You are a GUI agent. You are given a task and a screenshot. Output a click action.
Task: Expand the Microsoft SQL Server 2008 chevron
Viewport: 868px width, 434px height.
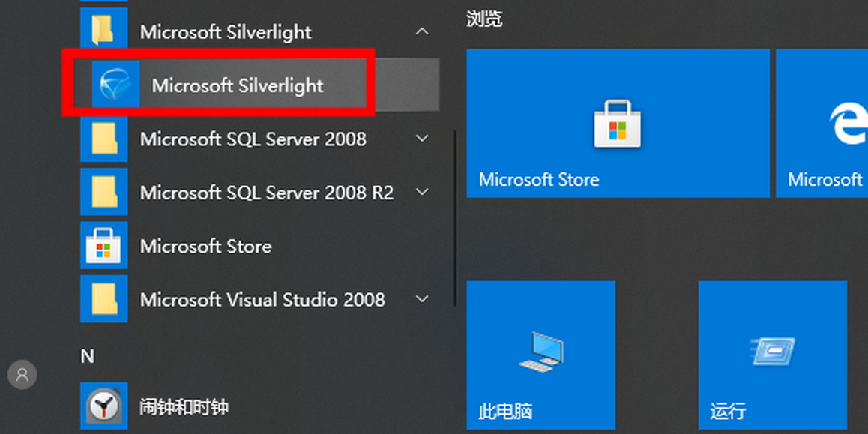click(x=422, y=139)
